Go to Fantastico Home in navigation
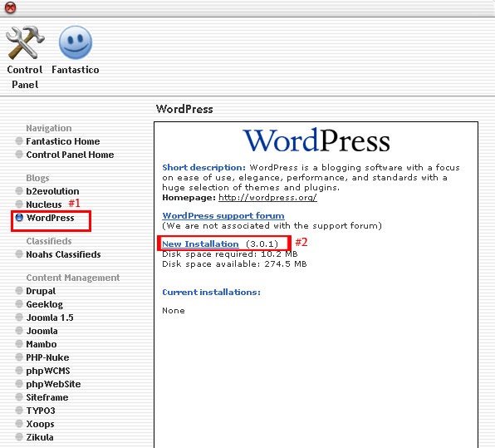Screen dimensions: 495x448 [x=63, y=141]
